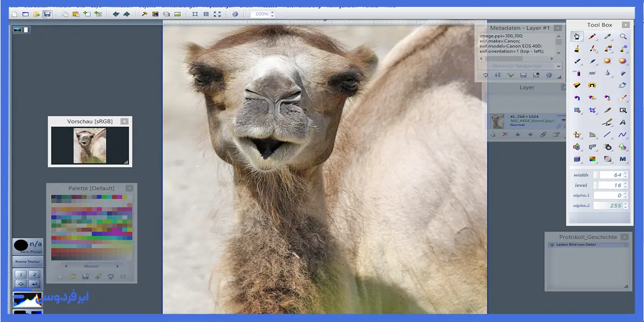The height and width of the screenshot is (322, 644).
Task: Click the button labeled 1 at left
Action: [x=21, y=275]
